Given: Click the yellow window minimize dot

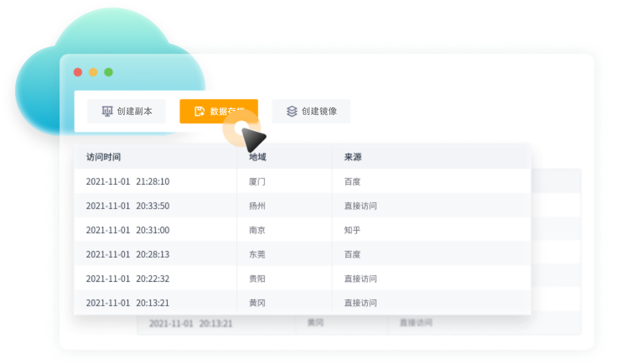Looking at the screenshot, I should click(x=93, y=72).
